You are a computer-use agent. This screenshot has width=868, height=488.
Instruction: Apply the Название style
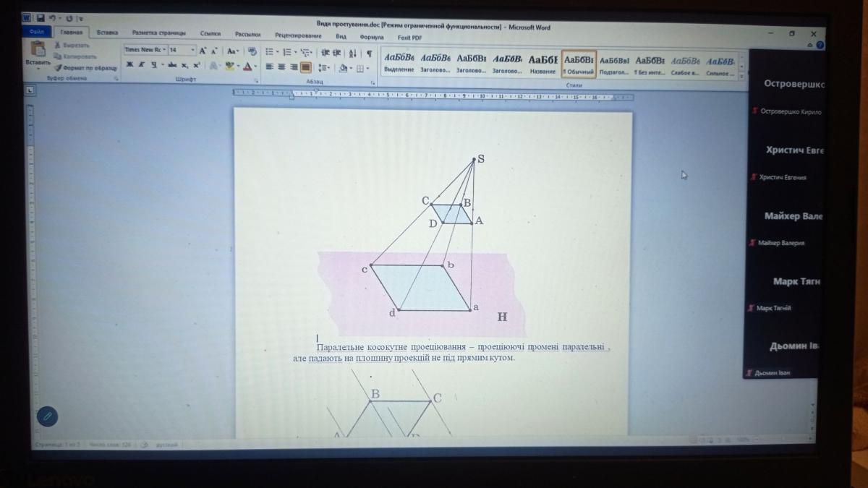coord(542,64)
